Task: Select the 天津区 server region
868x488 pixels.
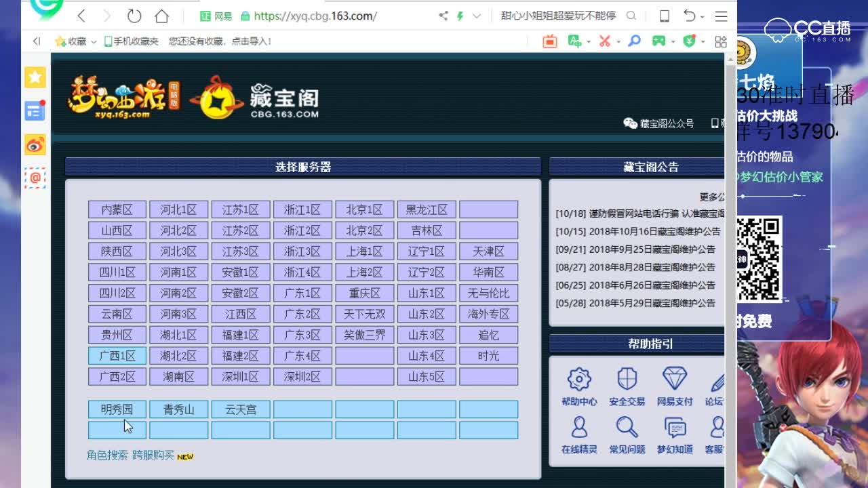Action: click(x=488, y=251)
